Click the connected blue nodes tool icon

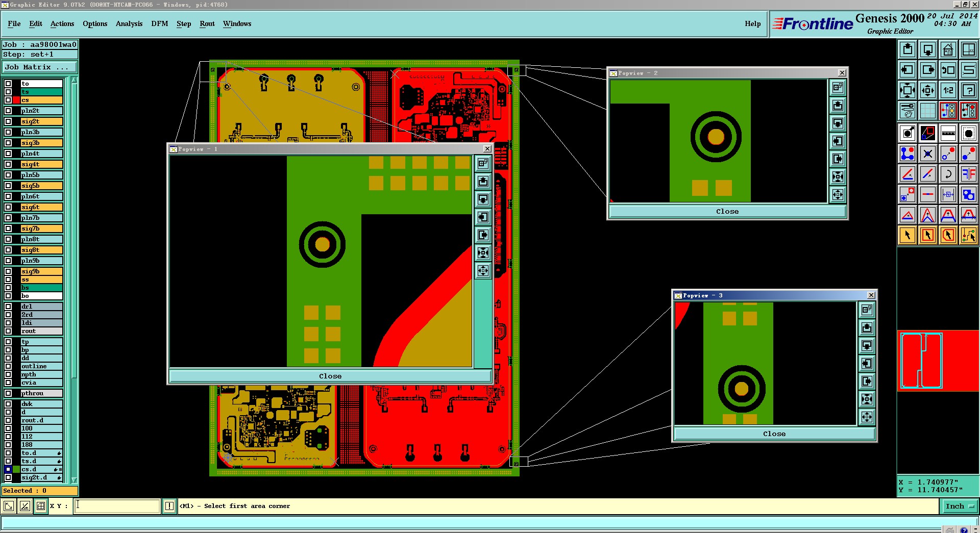(x=908, y=154)
